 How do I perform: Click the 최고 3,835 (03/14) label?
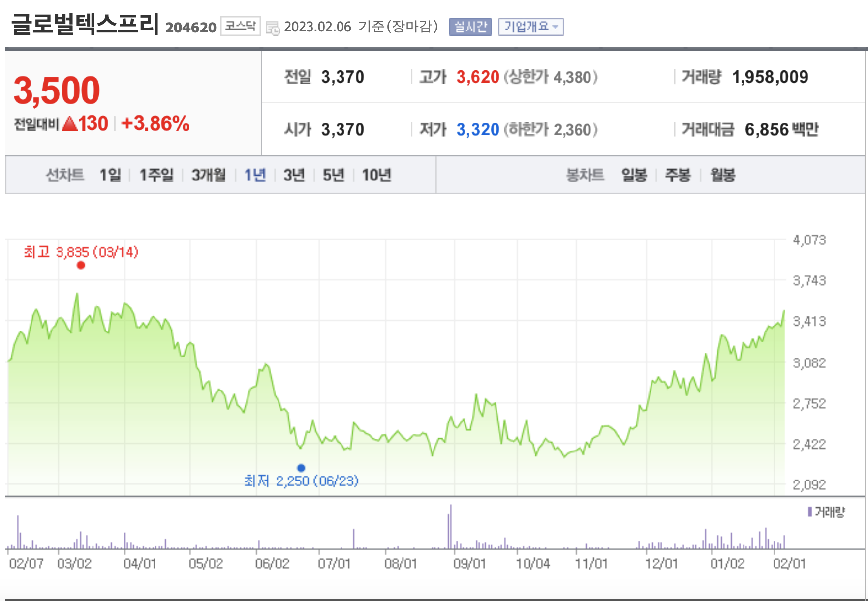click(81, 252)
